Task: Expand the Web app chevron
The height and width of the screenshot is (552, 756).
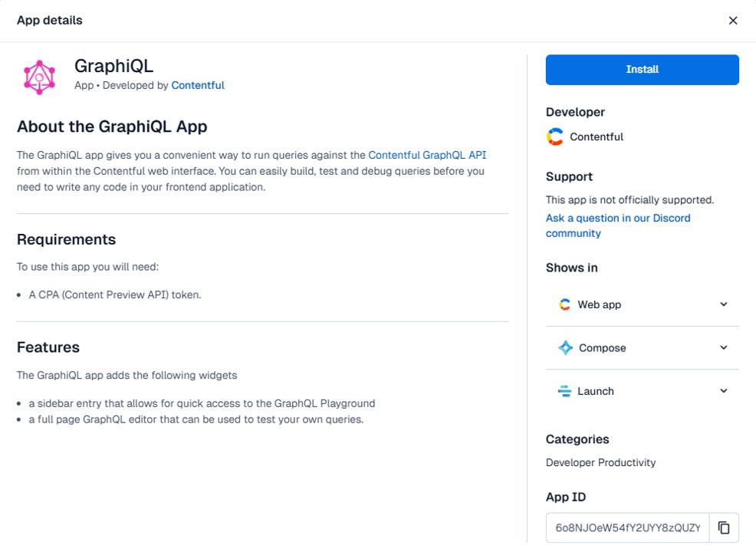Action: (x=723, y=304)
